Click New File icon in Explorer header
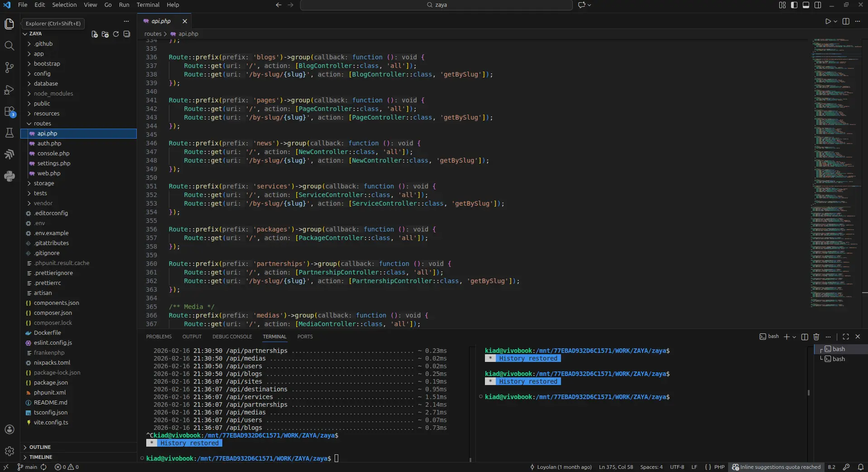 pyautogui.click(x=95, y=34)
